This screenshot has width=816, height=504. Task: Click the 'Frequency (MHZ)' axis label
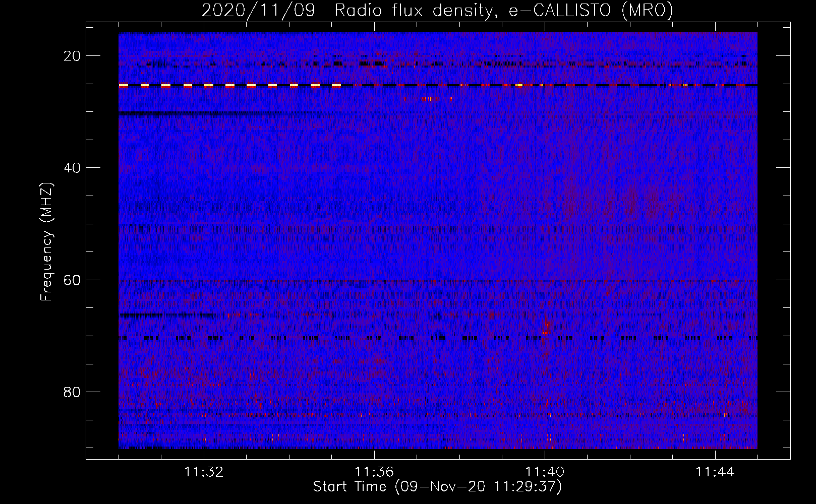coord(46,242)
